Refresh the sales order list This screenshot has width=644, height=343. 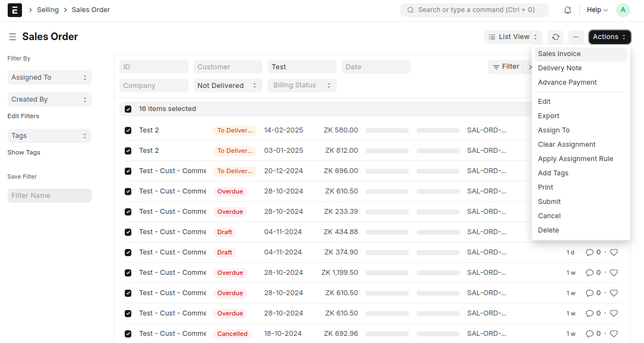click(556, 37)
